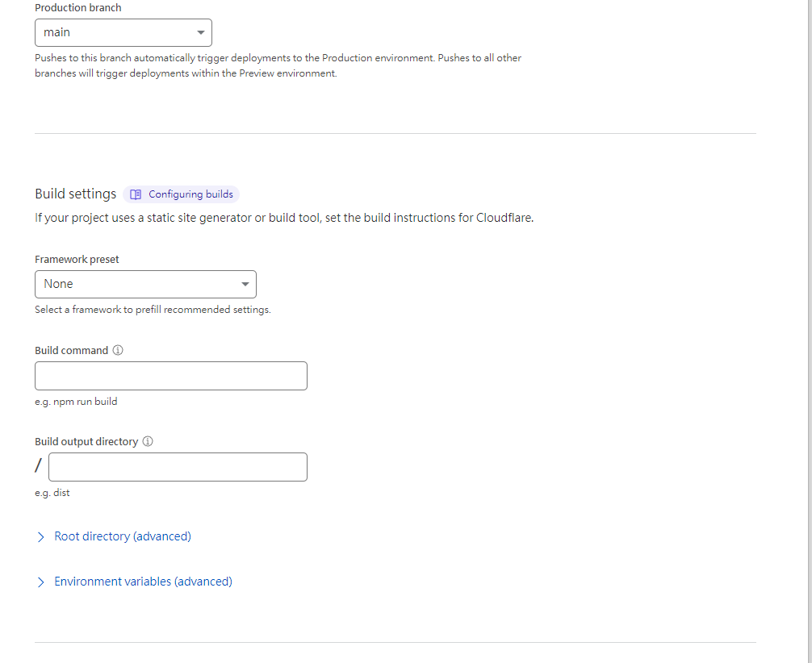The height and width of the screenshot is (663, 812).
Task: Click the info icon beside Build output directory
Action: click(x=148, y=442)
